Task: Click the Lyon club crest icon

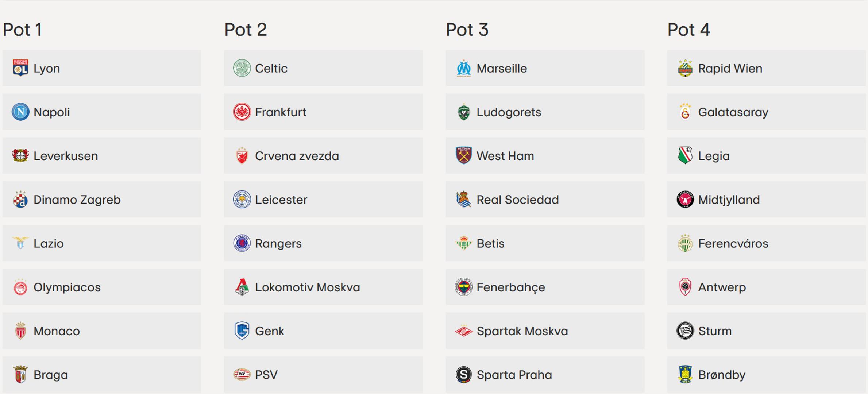Action: tap(20, 68)
